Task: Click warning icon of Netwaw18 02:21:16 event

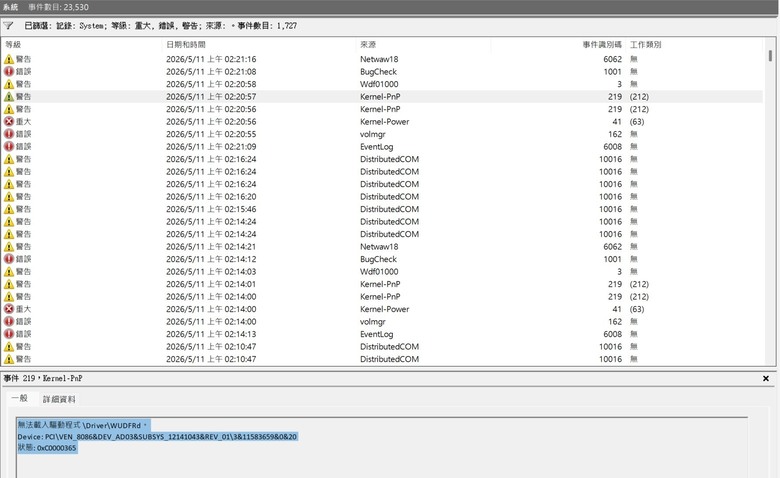Action: click(x=9, y=59)
